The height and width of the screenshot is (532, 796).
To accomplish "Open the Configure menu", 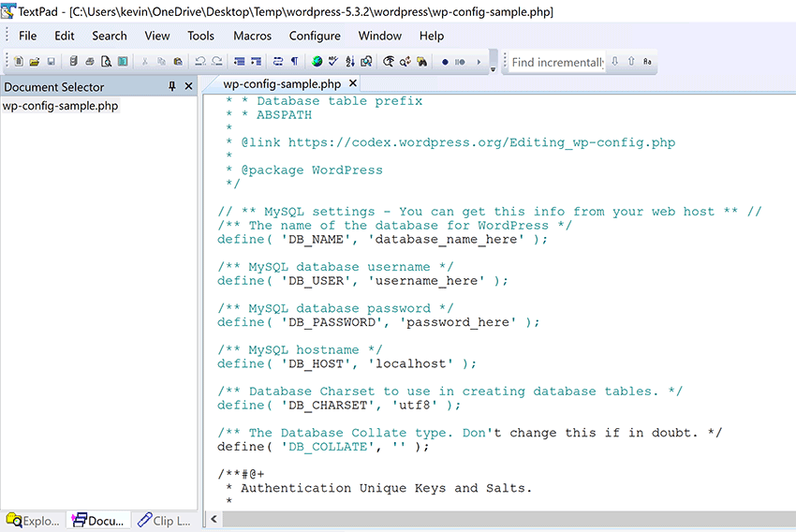I will (x=315, y=36).
